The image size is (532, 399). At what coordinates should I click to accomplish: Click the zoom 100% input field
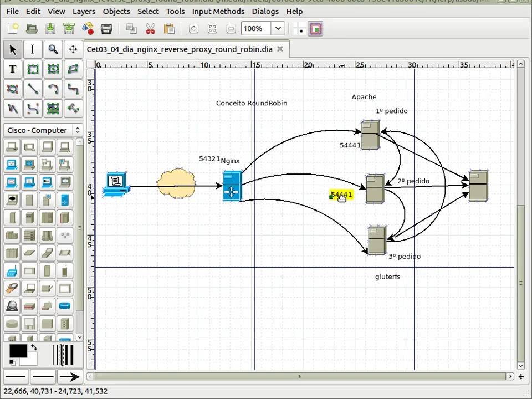click(x=256, y=28)
